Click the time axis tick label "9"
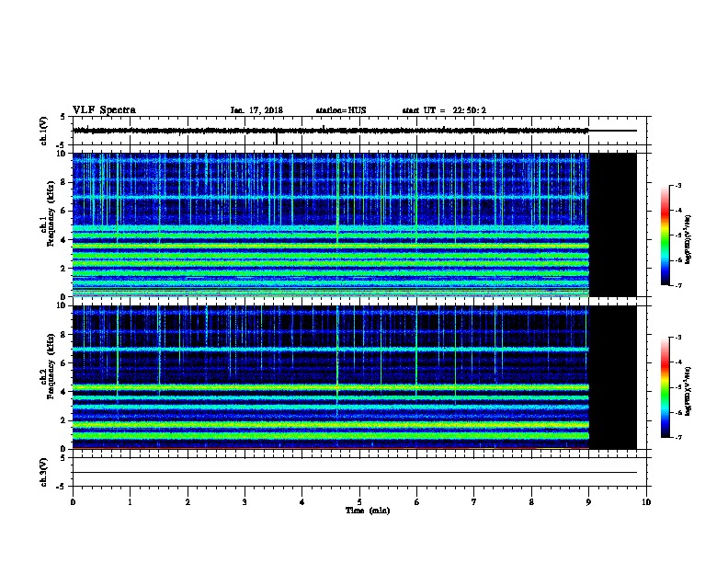728x563 pixels. (x=588, y=502)
